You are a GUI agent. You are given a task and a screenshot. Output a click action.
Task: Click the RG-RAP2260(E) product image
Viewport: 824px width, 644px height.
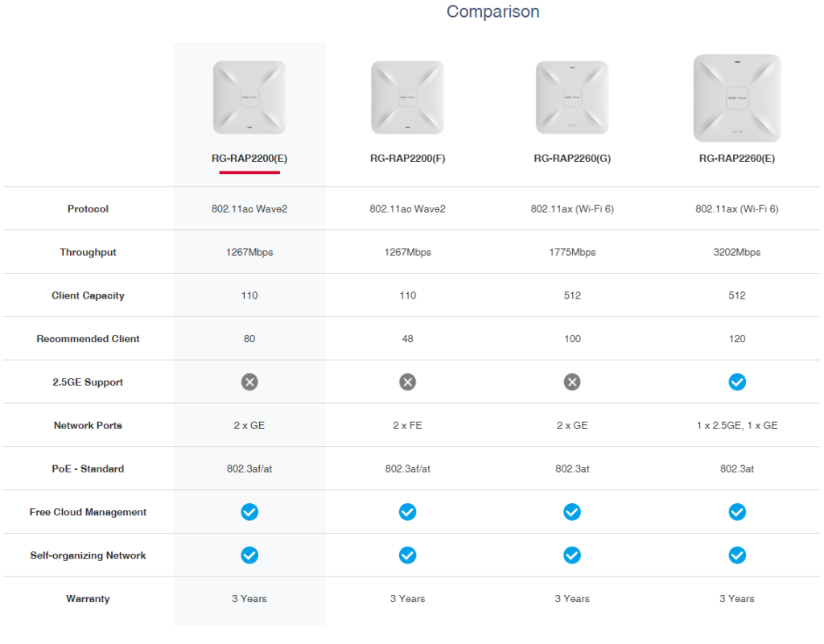[737, 98]
